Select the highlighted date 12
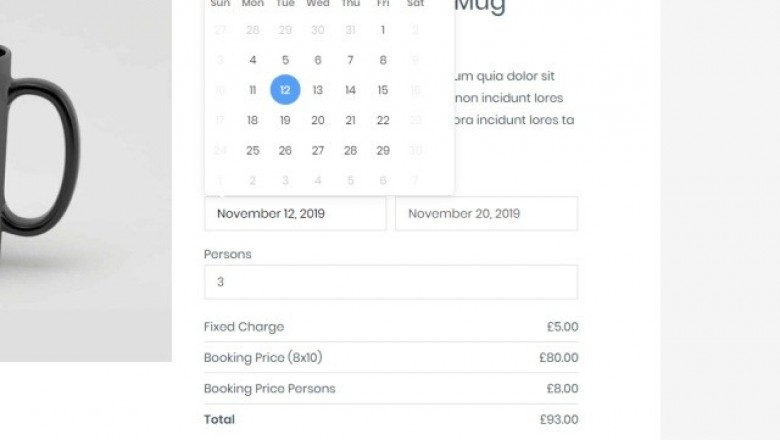The height and width of the screenshot is (440, 780). point(285,90)
